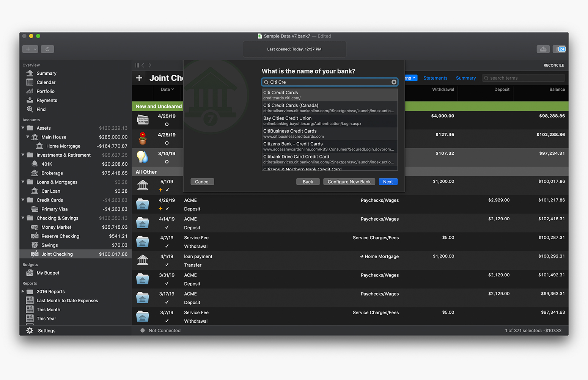Click the export share toolbar icon
Screen dimensions: 588x380
[x=543, y=49]
